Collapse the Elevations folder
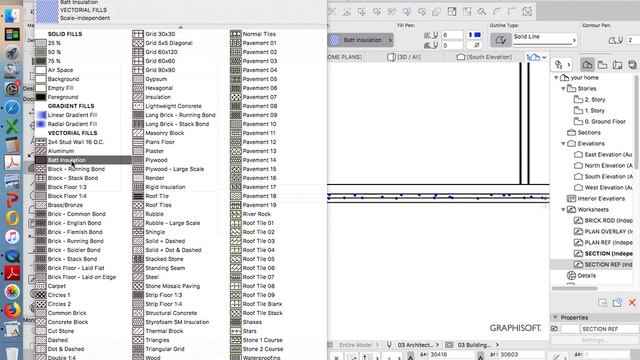This screenshot has width=640, height=360. coord(563,144)
